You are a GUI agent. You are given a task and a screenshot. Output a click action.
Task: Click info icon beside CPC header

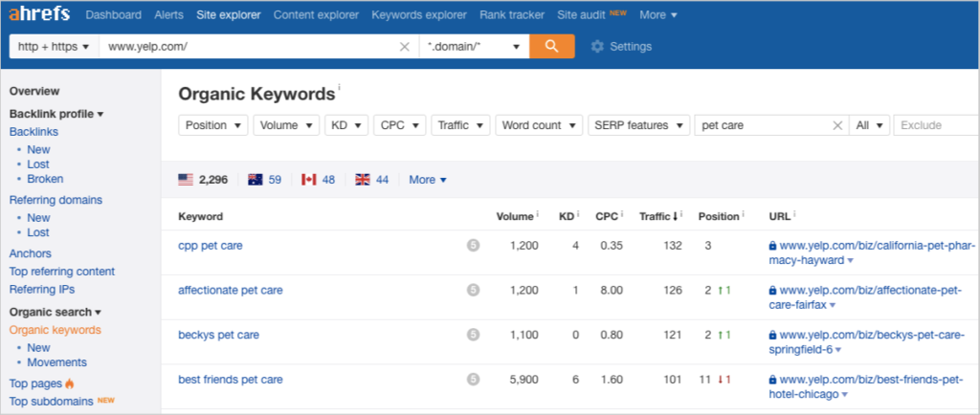coord(622,215)
